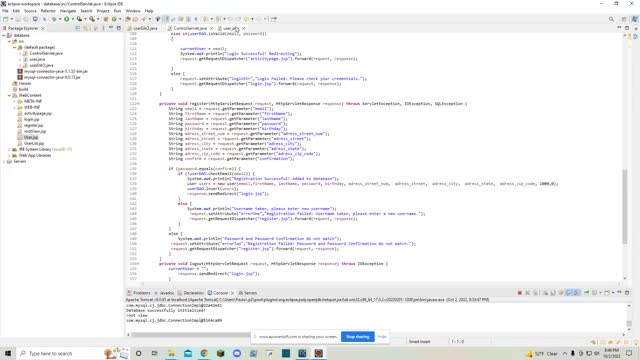Expand the ControlServlet.java tree node

20,53
